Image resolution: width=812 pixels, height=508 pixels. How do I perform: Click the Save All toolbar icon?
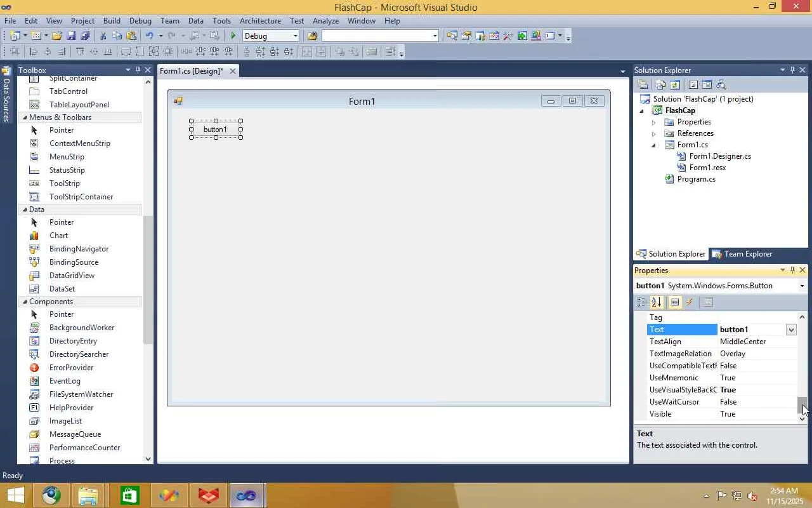click(x=85, y=36)
